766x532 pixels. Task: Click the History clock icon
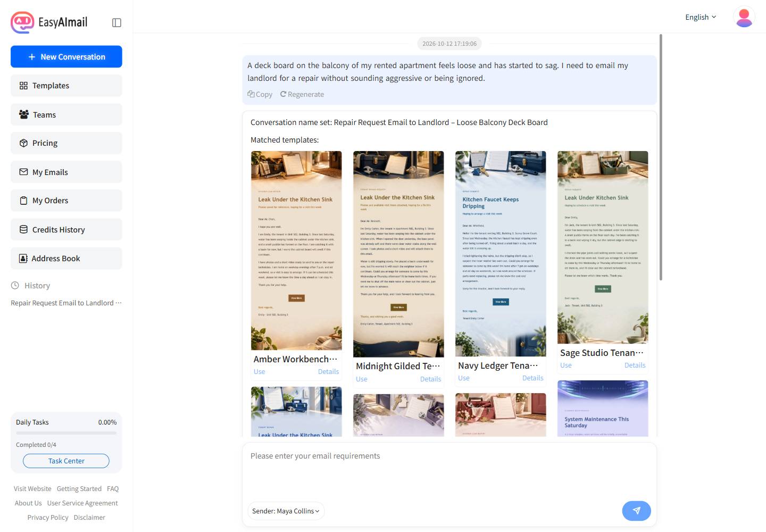(x=15, y=286)
